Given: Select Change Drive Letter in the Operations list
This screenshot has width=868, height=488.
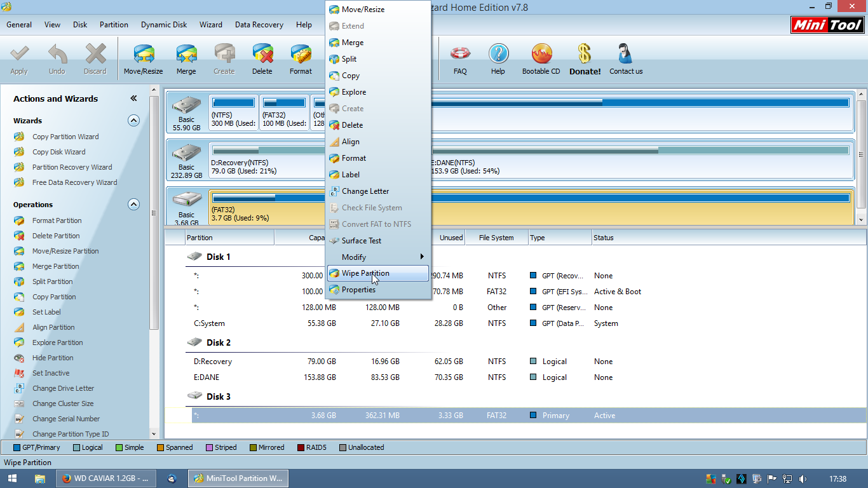Looking at the screenshot, I should click(x=63, y=388).
